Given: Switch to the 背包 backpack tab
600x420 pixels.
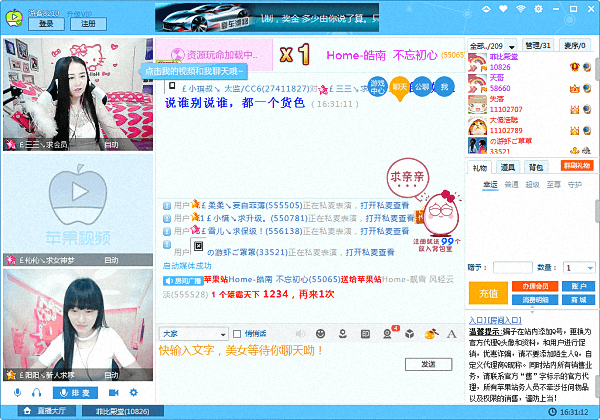Looking at the screenshot, I should (x=537, y=168).
